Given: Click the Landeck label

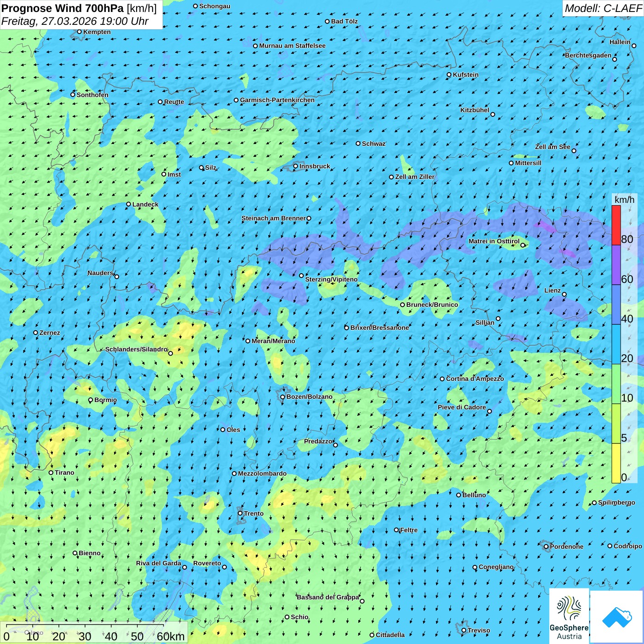Looking at the screenshot, I should click(x=145, y=204).
